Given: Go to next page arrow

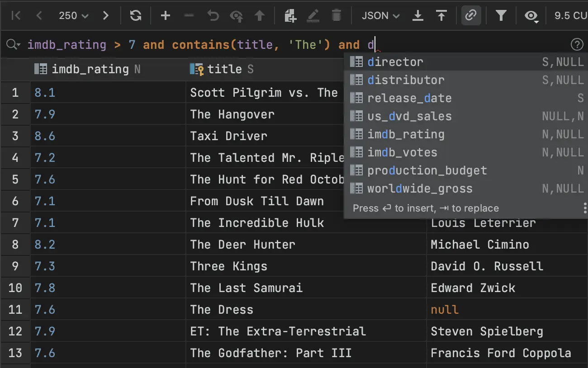Looking at the screenshot, I should (106, 16).
